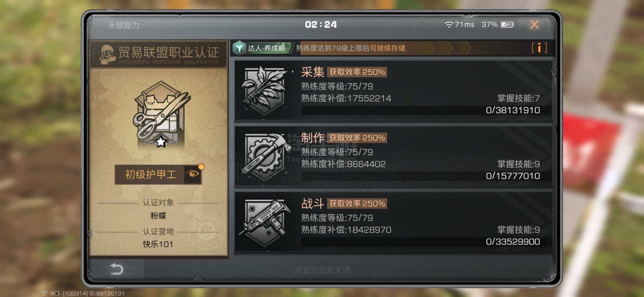Open the info icon in banner
The image size is (644, 297).
[539, 48]
